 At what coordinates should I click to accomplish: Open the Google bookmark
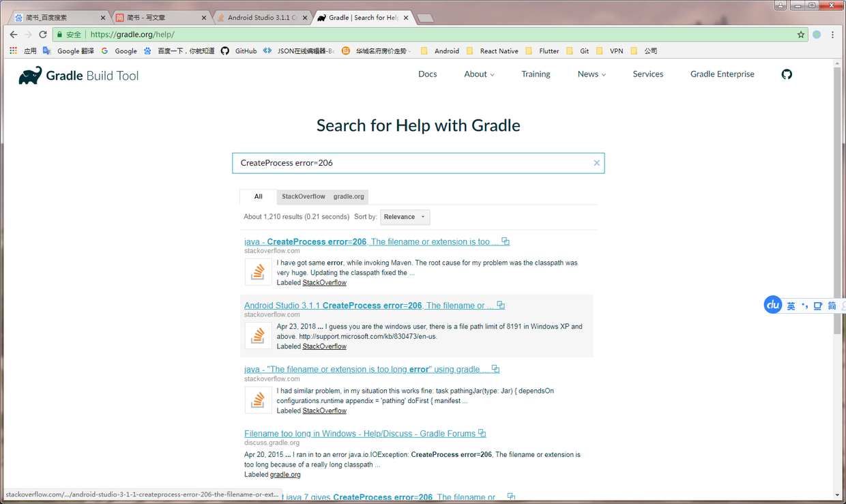(x=119, y=51)
